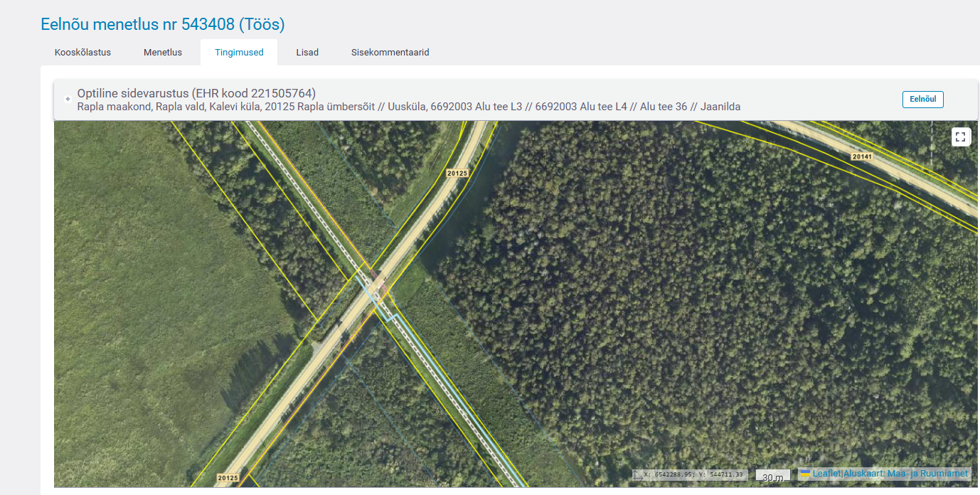980x495 pixels.
Task: Click the 20141 road number marker
Action: tap(861, 156)
